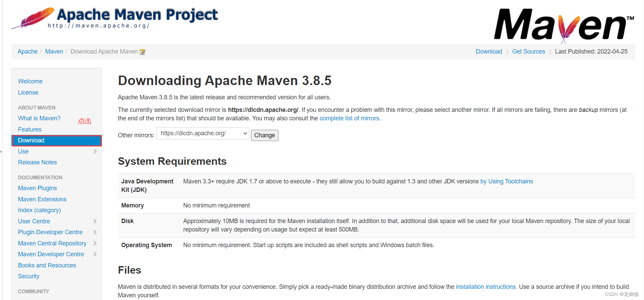Screen dimensions: 644x300
Task: Click the Change mirror button
Action: (265, 135)
